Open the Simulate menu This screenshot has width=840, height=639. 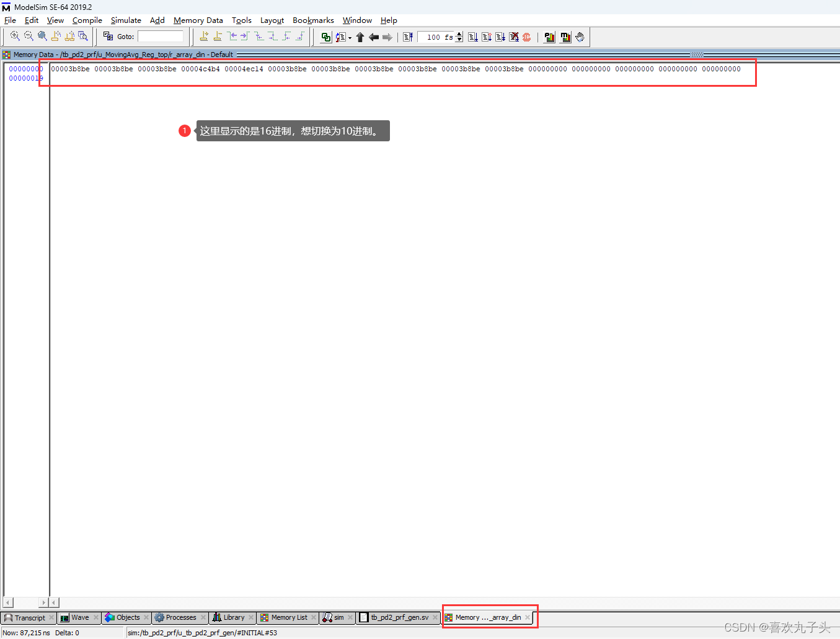pyautogui.click(x=126, y=20)
